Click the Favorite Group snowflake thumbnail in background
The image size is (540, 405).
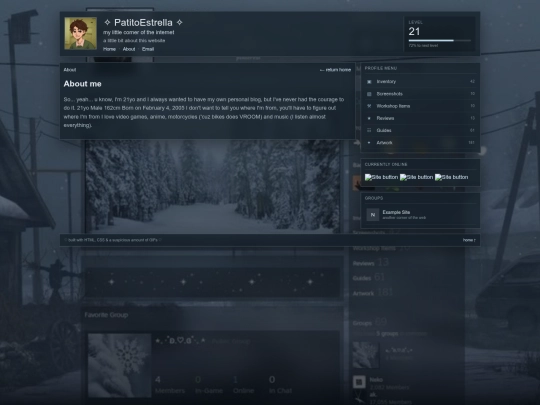[x=119, y=365]
